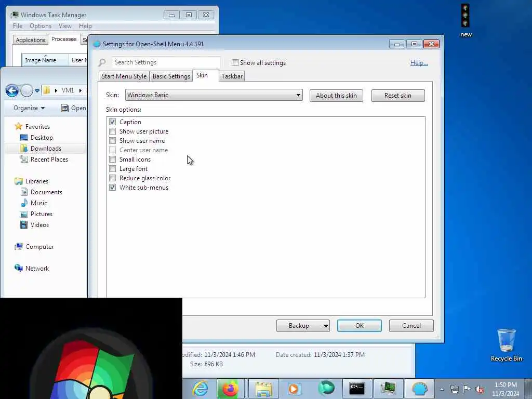This screenshot has width=532, height=399.
Task: Launch Firefox from the taskbar
Action: point(230,389)
